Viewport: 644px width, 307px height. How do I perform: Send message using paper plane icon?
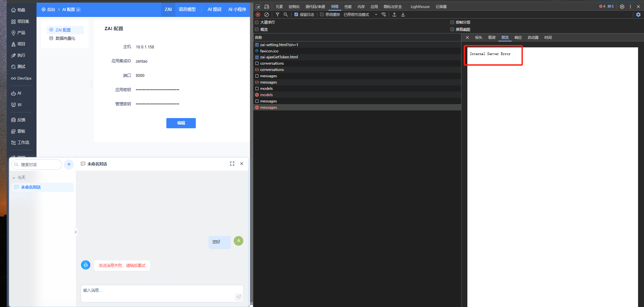pos(239,297)
